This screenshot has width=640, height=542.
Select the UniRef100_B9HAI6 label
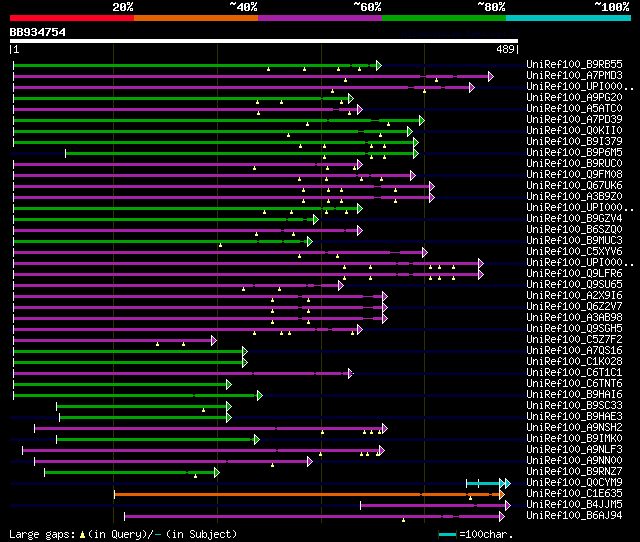574,395
